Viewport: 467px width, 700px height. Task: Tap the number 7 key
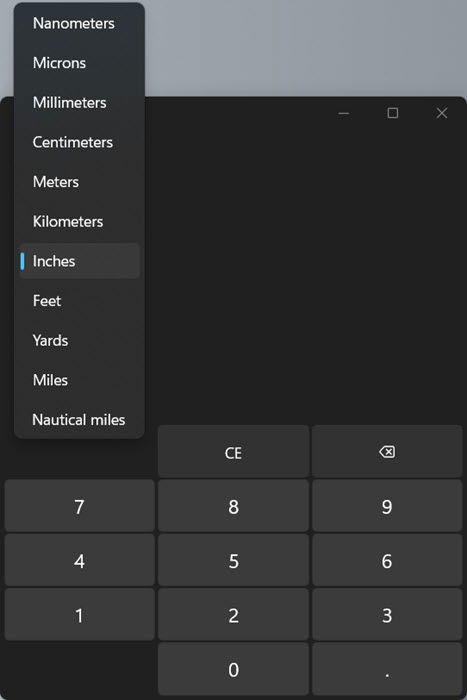click(x=79, y=506)
